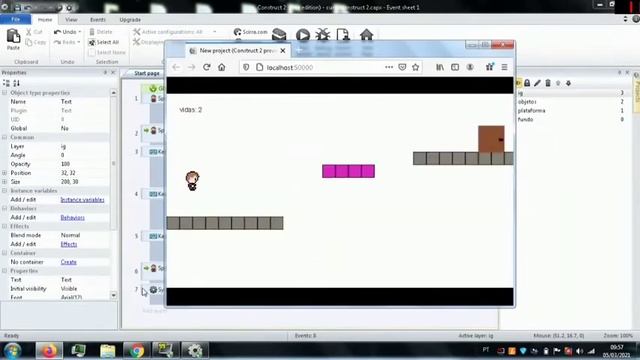The image size is (640, 360).
Task: Click the Paste button in Clipboard group
Action: coord(13,40)
